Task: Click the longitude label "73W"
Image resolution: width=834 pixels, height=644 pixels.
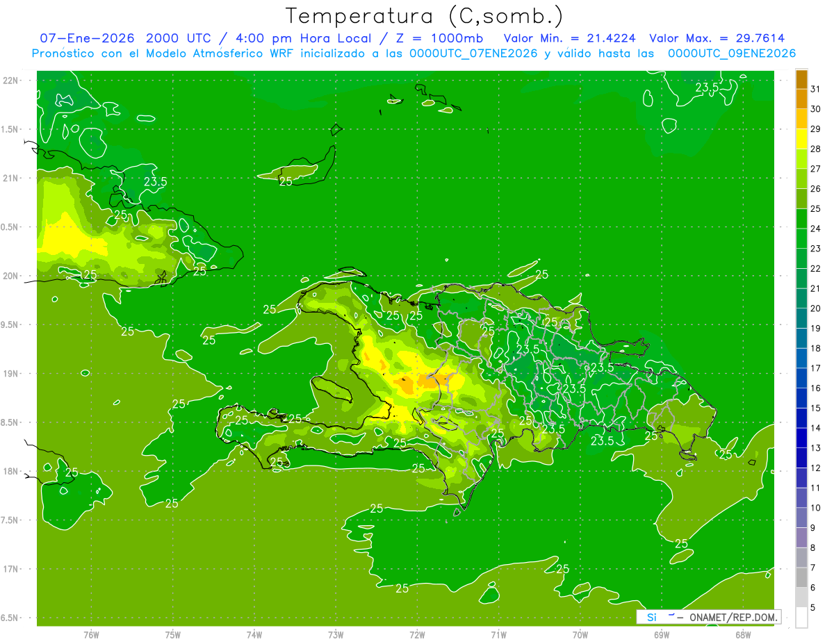Action: point(336,635)
